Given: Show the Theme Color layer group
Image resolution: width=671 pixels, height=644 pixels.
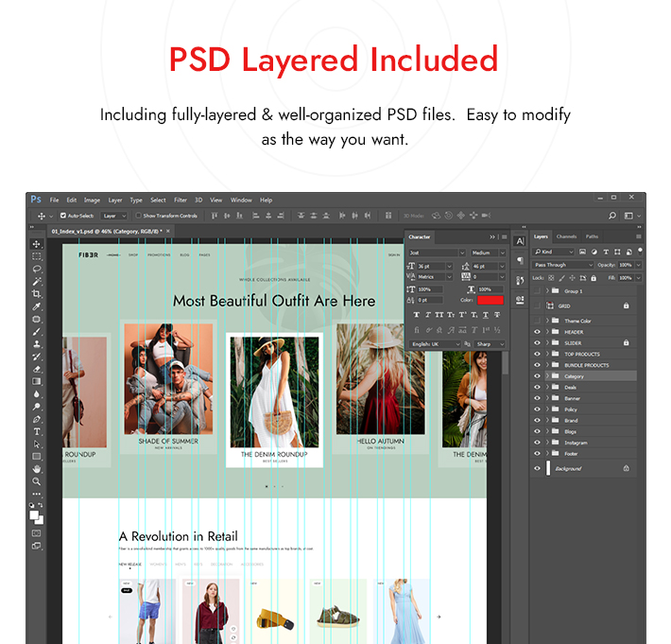Looking at the screenshot, I should (x=537, y=321).
